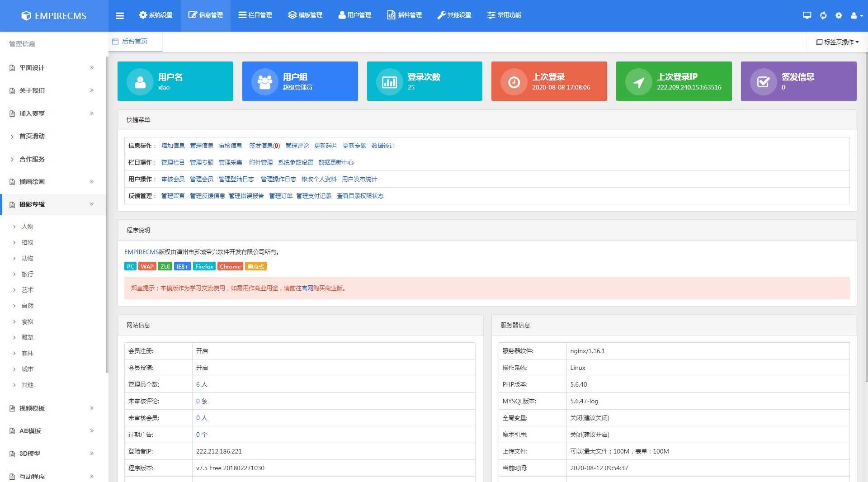Select 人物 under 摄影专辑
The height and width of the screenshot is (482, 868).
28,227
